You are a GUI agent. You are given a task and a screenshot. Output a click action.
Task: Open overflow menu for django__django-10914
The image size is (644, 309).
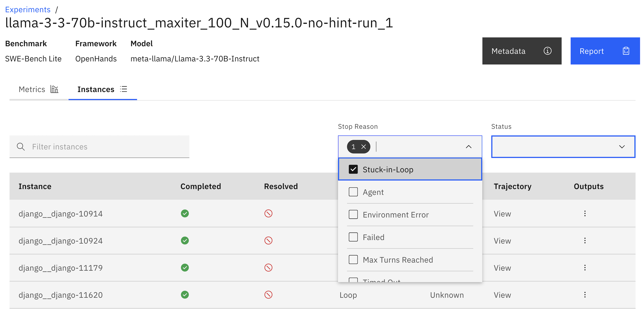(585, 213)
